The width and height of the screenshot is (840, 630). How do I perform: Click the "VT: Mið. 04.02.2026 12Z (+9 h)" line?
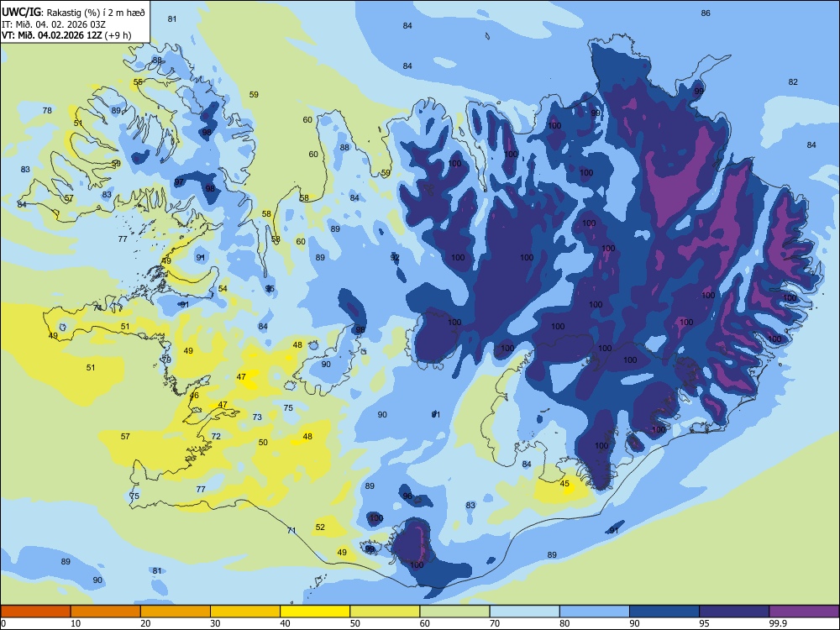point(66,35)
